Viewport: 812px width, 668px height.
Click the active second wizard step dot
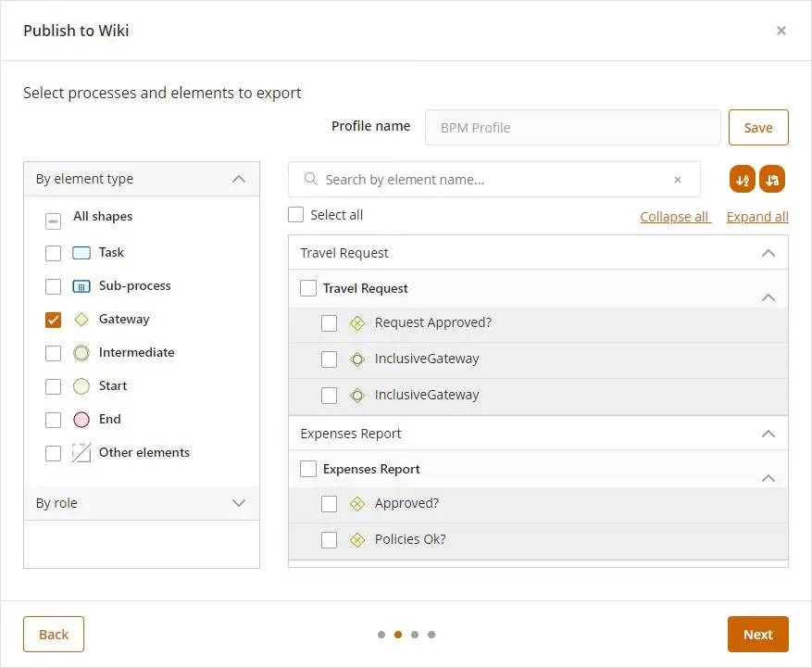(398, 635)
